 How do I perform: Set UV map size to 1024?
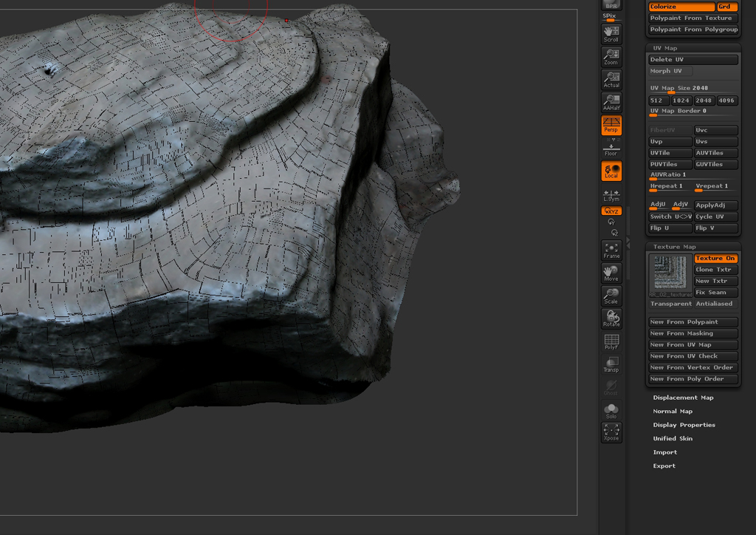tap(681, 100)
